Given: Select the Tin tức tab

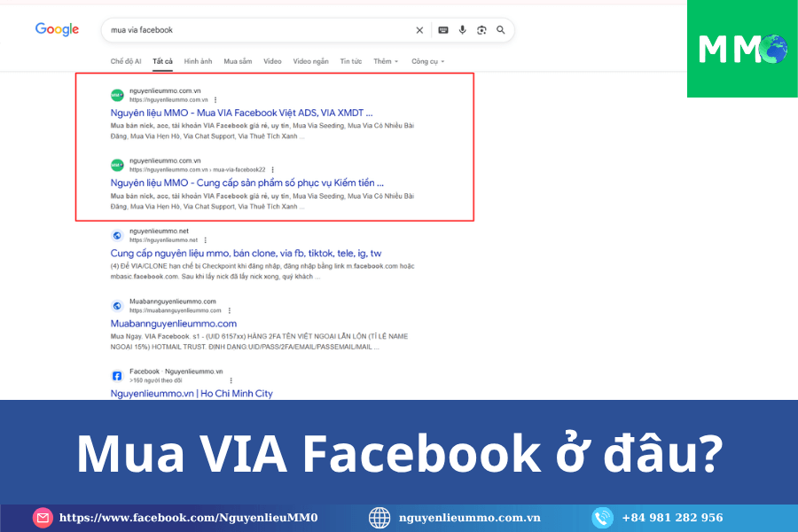Looking at the screenshot, I should coord(351,61).
